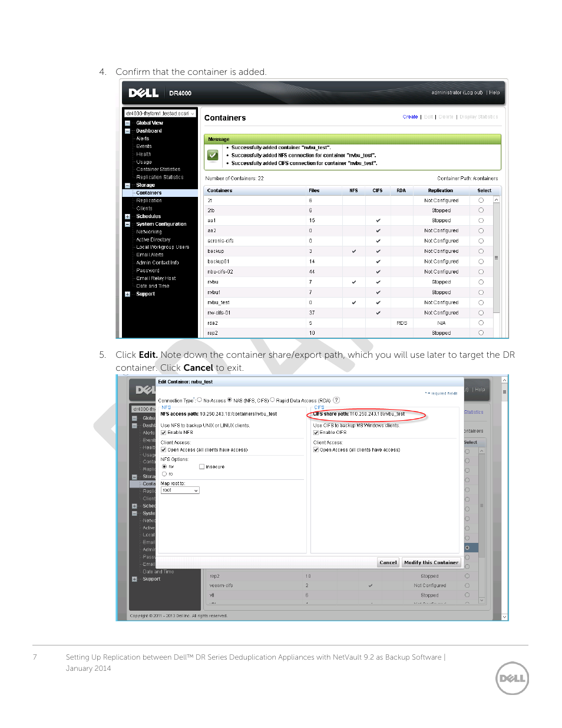Choose Rapid Data Access (RDA) connection type
This screenshot has height=728, width=562.
pyautogui.click(x=272, y=400)
